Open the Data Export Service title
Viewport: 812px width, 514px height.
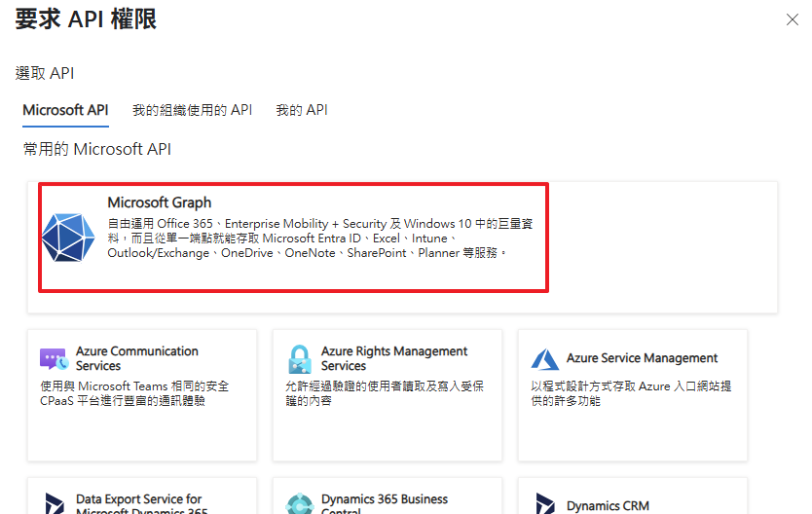click(x=139, y=500)
